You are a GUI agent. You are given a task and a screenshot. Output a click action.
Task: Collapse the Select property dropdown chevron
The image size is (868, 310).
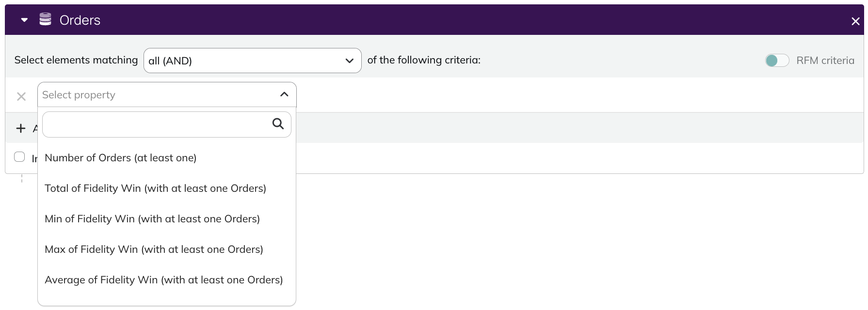pyautogui.click(x=284, y=94)
